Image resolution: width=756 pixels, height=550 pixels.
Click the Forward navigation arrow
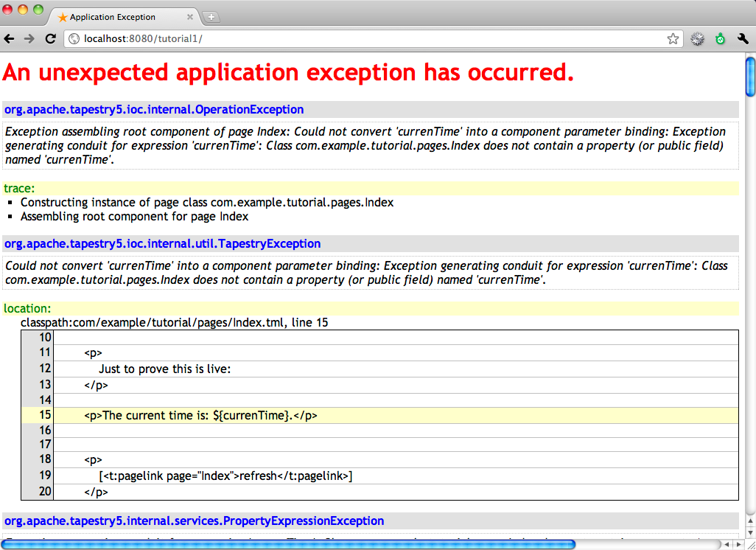click(29, 39)
